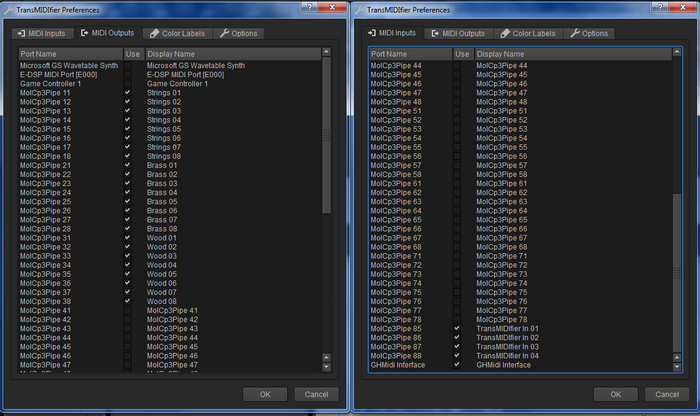Switch to MIDI Inputs tab in left window
Image resolution: width=700 pixels, height=416 pixels.
[x=41, y=33]
